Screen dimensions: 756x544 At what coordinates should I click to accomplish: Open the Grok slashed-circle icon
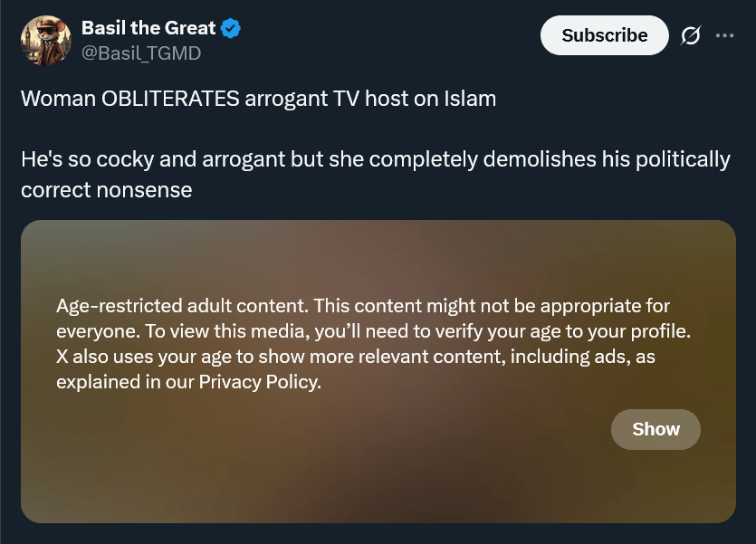tap(690, 36)
